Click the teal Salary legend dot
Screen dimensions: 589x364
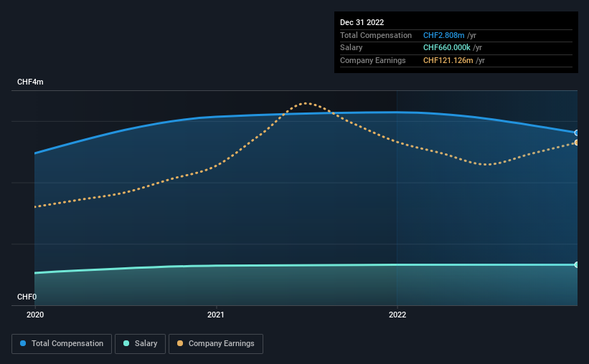tap(126, 343)
